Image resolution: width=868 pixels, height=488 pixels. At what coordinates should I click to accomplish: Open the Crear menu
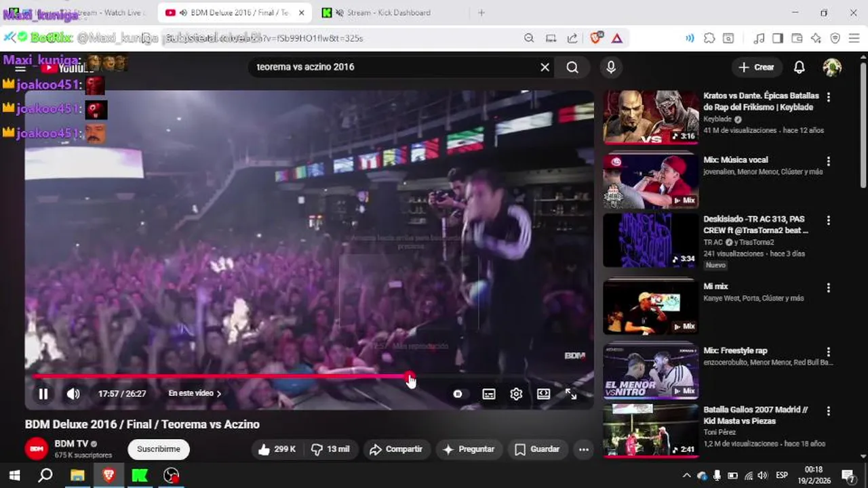[x=756, y=67]
